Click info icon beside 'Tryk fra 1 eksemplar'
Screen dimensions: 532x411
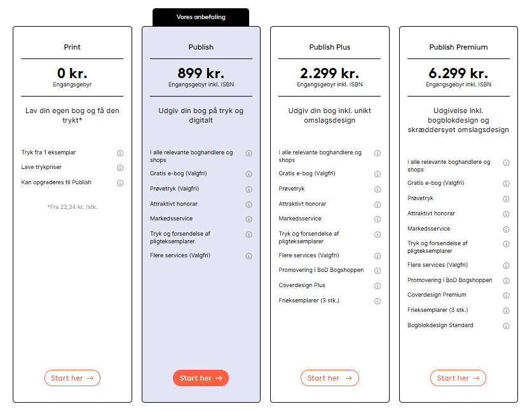120,153
